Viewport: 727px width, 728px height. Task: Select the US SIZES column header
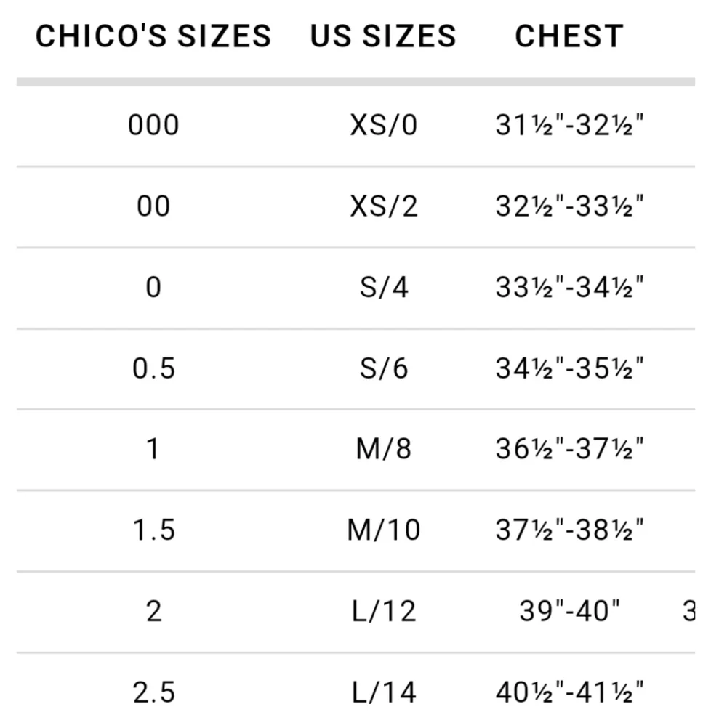click(383, 36)
